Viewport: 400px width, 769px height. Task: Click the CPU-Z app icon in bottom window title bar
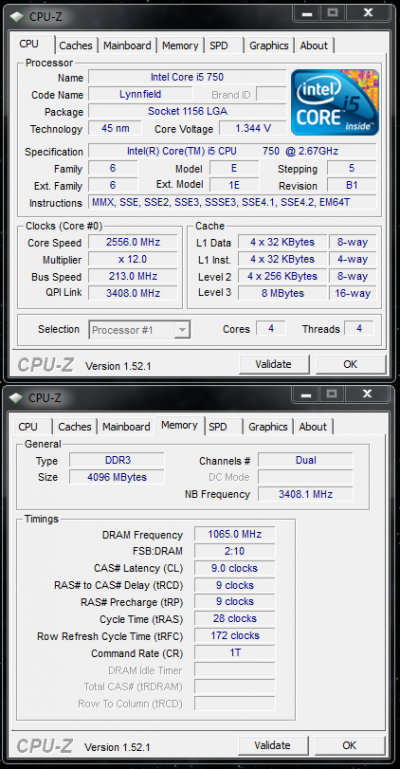(x=18, y=397)
